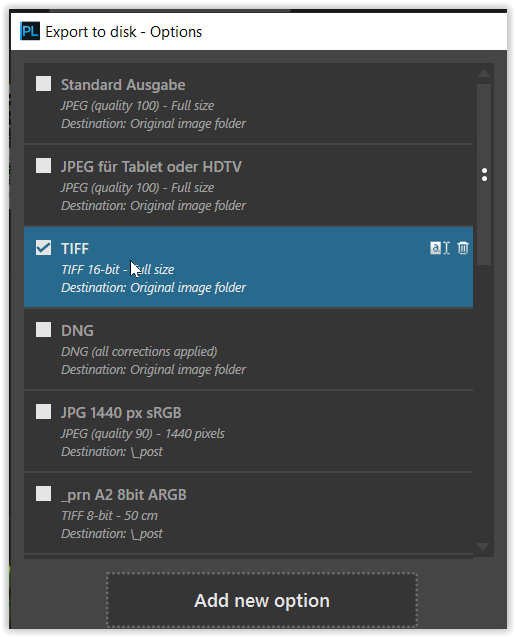
Task: Uncheck the TIFF export option
Action: [43, 248]
